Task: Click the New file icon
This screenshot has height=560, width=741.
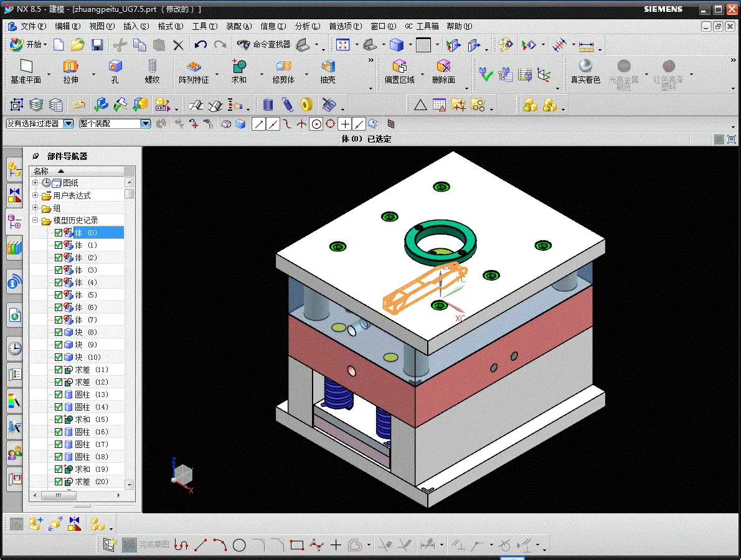Action: [x=59, y=45]
